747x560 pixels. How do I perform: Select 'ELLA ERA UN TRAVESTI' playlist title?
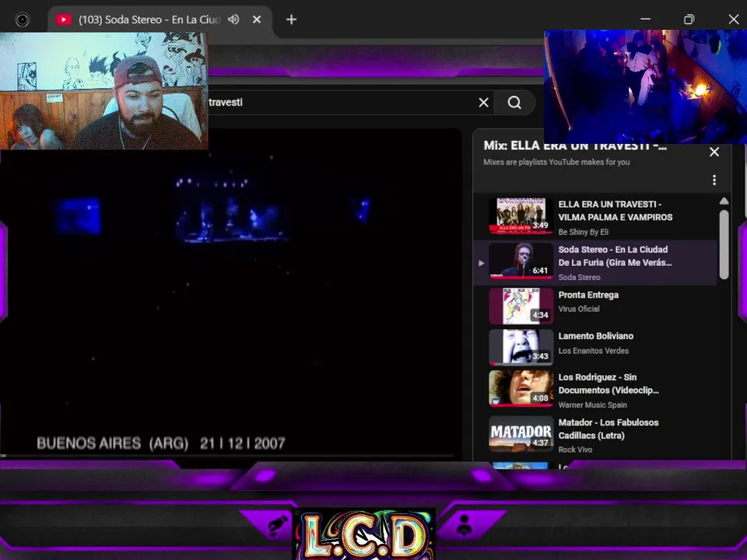click(615, 211)
